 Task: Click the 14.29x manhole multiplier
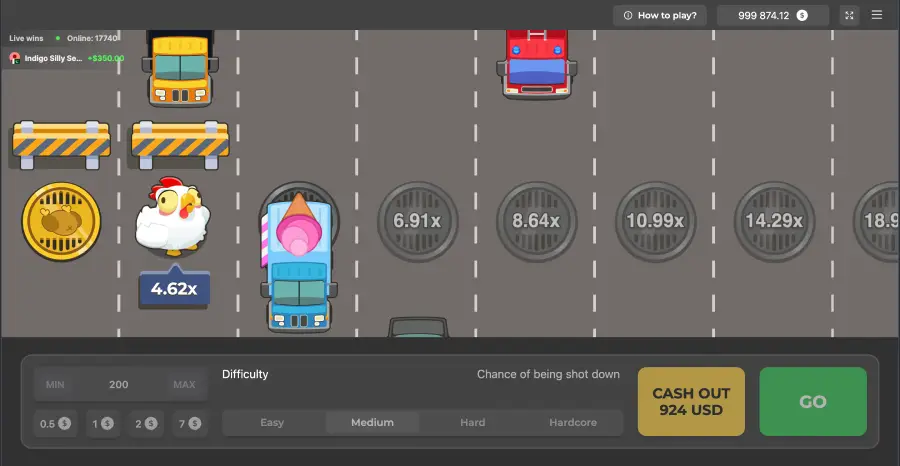click(x=774, y=221)
